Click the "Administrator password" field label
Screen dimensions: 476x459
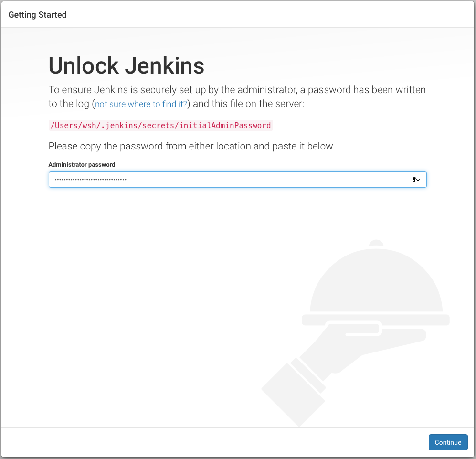tap(82, 164)
